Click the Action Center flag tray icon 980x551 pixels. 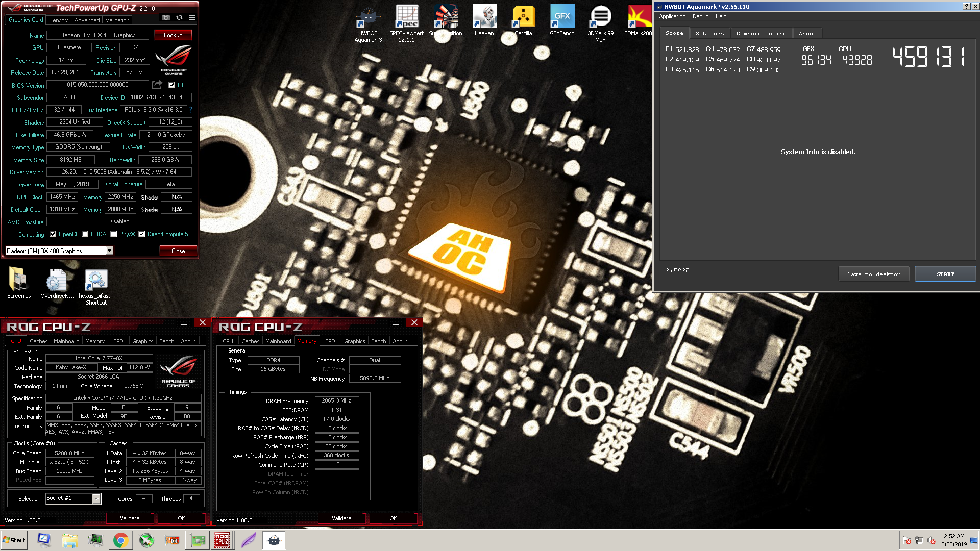tap(906, 540)
